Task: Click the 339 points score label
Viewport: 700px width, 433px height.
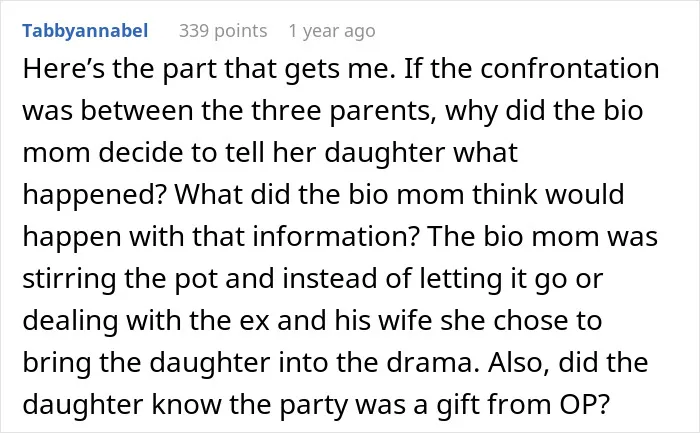Action: coord(223,31)
